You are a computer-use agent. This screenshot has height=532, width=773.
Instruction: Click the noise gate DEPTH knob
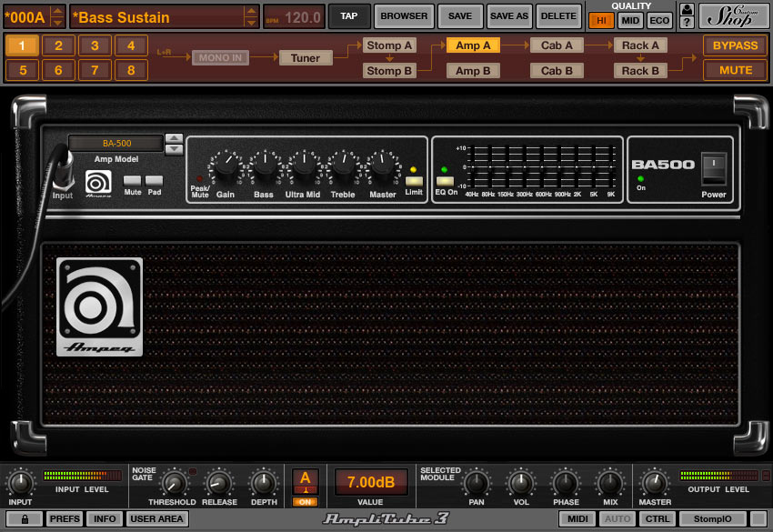(264, 483)
